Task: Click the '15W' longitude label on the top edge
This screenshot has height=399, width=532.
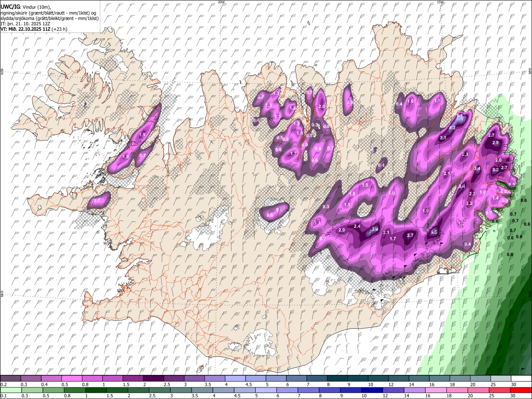Action: 440,2
